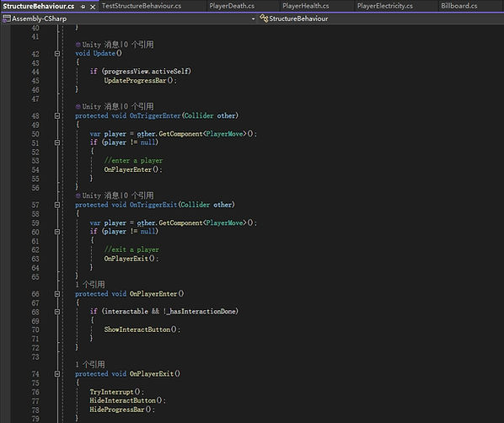Click the '//exit a player' comment
Screen dimensions: 504x423
[x=131, y=249]
